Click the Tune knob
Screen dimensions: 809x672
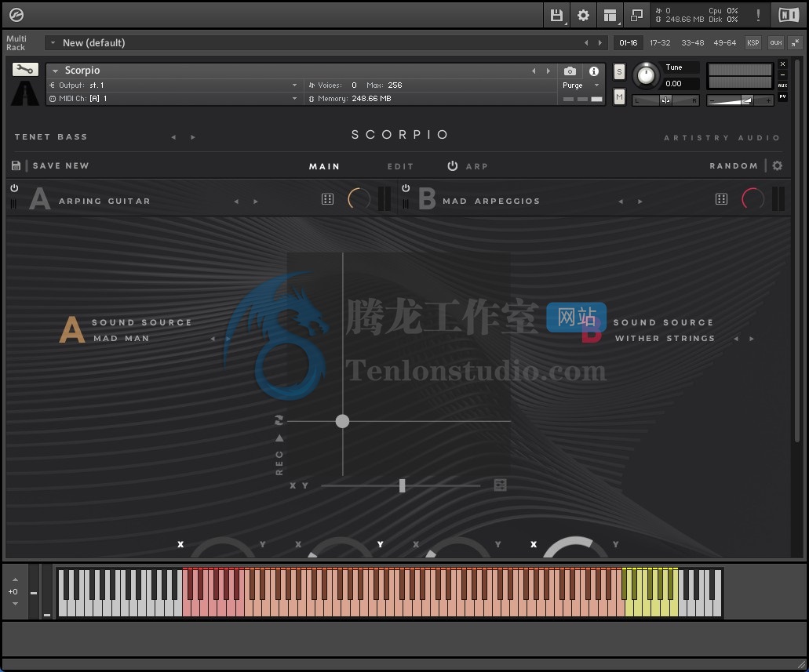(646, 75)
